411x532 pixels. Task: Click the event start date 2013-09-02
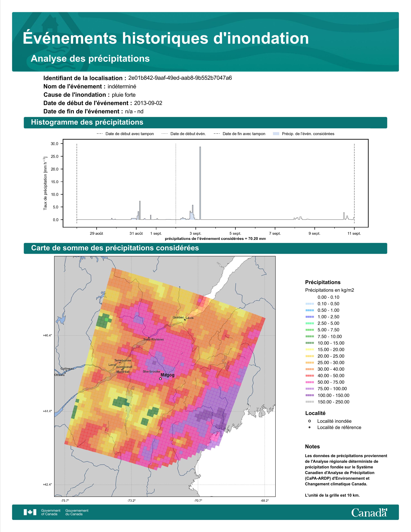(148, 103)
